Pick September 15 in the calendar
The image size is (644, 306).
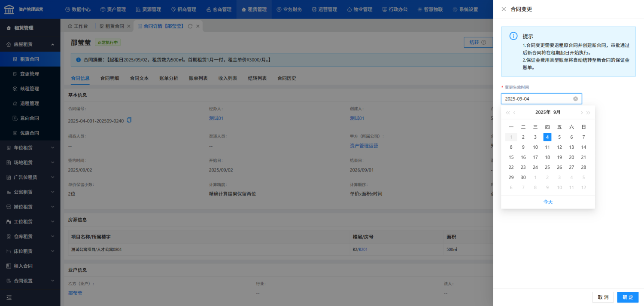pos(511,157)
